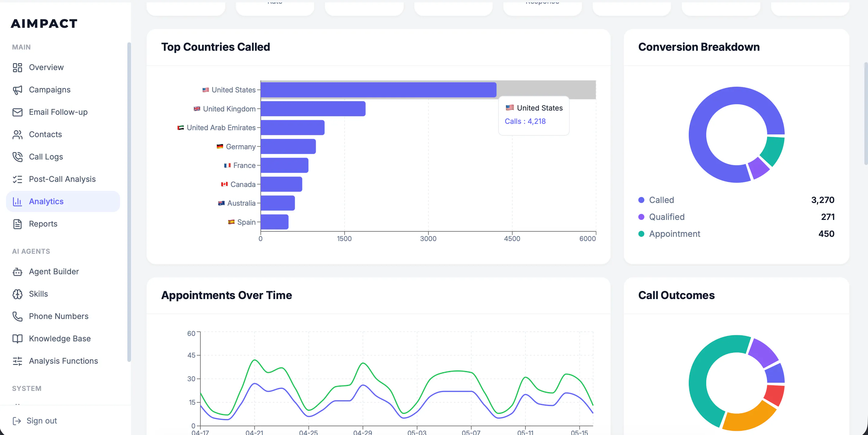Click the AIMPACT logo
The height and width of the screenshot is (435, 868).
click(44, 24)
